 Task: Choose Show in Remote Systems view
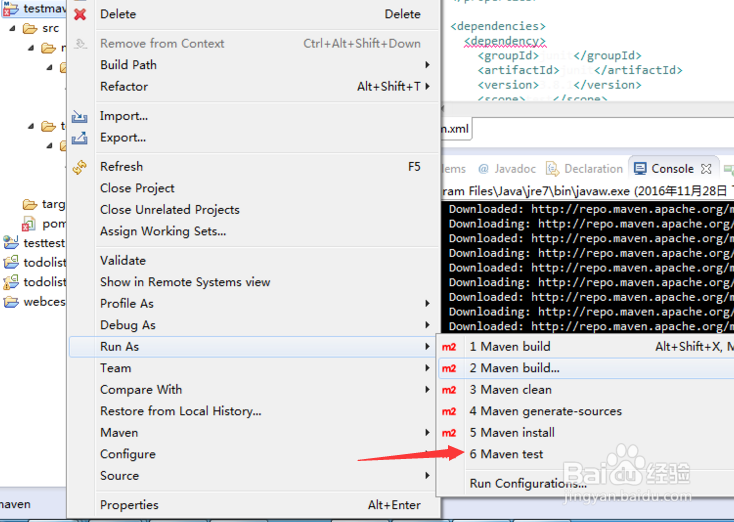253,282
